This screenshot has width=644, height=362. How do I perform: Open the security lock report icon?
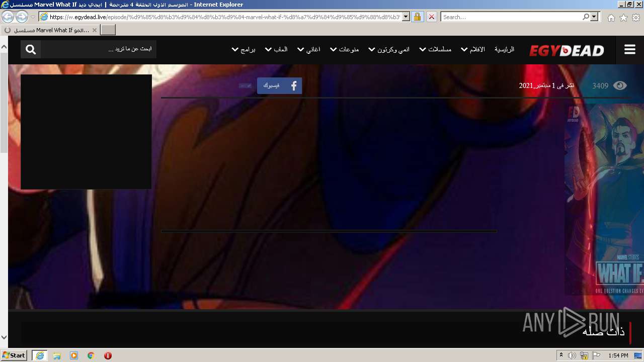point(417,17)
